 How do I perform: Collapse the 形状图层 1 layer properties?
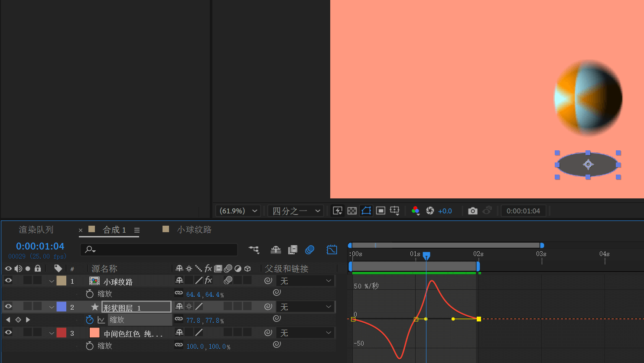(x=52, y=307)
